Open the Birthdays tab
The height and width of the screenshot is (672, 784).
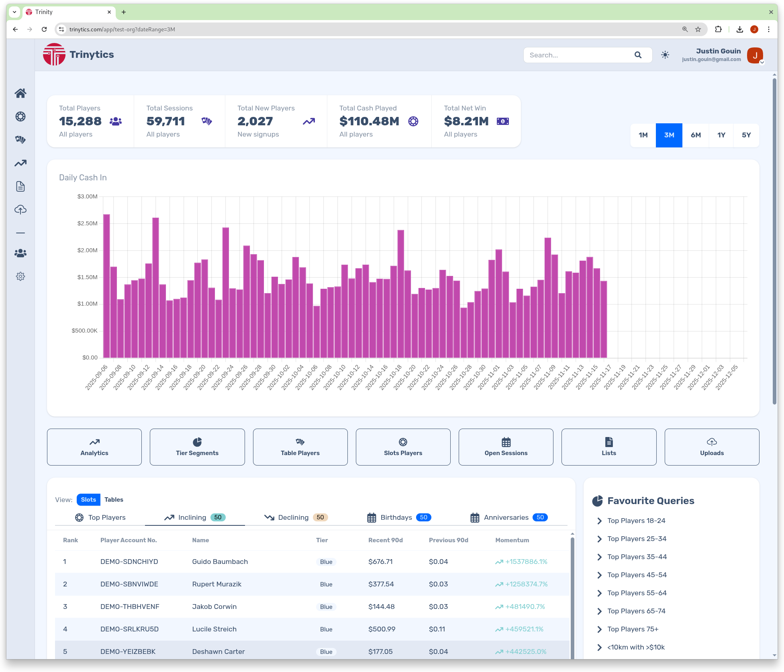[396, 517]
